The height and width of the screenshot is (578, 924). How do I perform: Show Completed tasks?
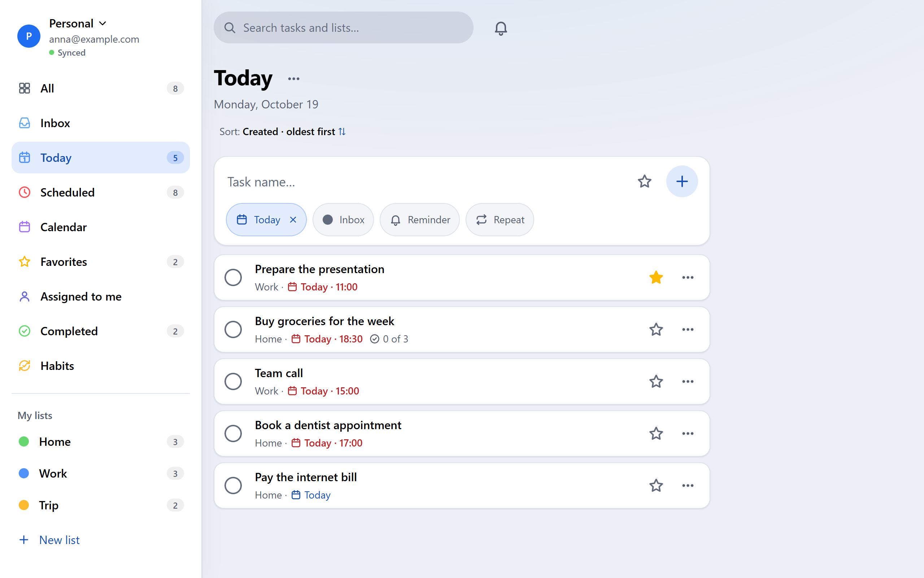[101, 331]
